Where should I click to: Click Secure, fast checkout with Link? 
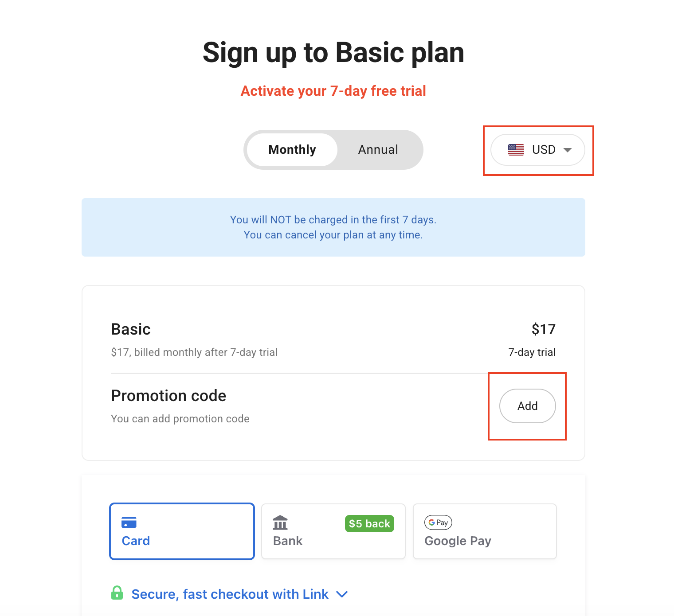pos(230,594)
